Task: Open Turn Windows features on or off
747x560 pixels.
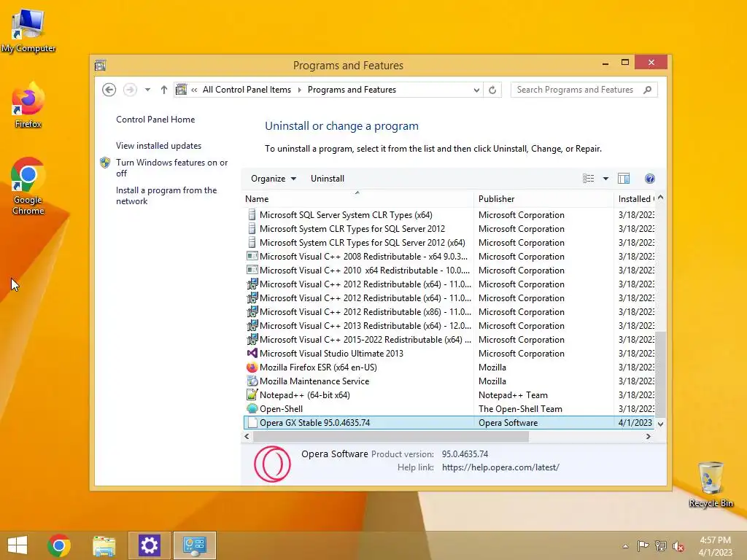Action: [172, 168]
